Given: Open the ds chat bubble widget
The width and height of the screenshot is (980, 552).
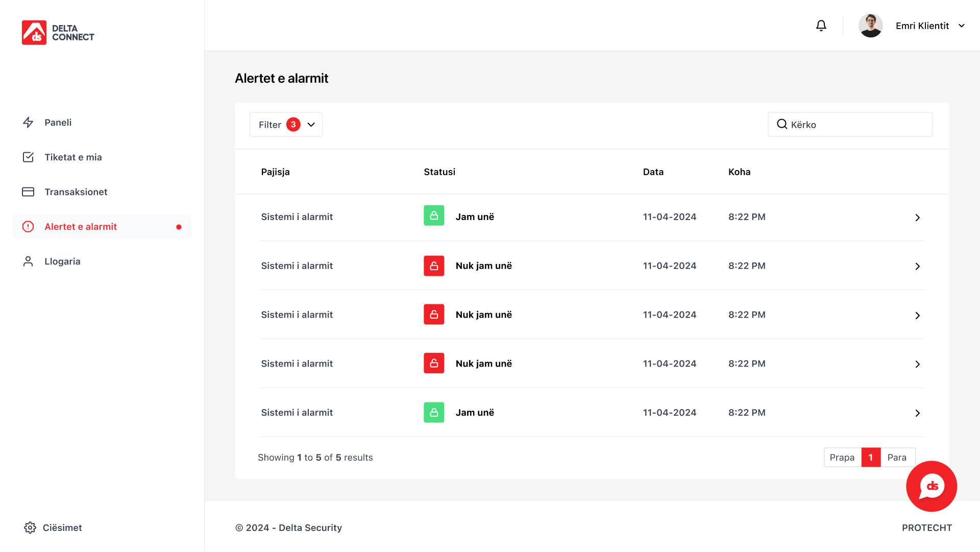Looking at the screenshot, I should (x=932, y=486).
